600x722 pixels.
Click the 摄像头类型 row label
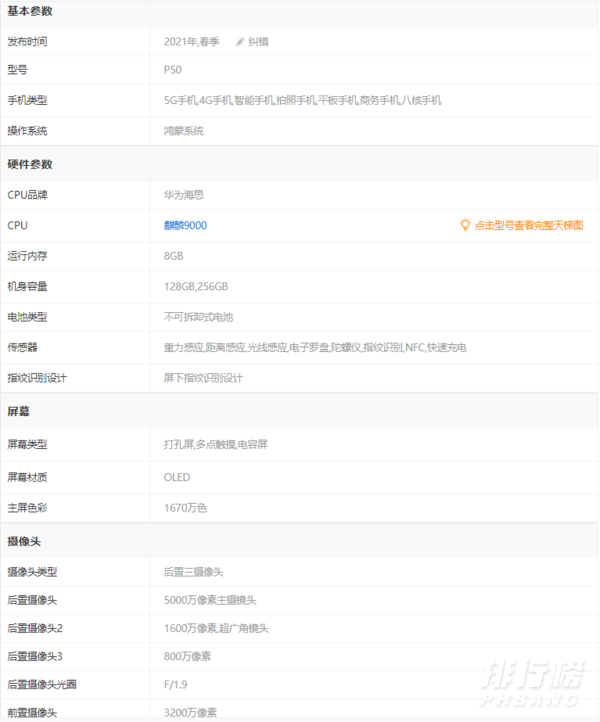pos(32,572)
